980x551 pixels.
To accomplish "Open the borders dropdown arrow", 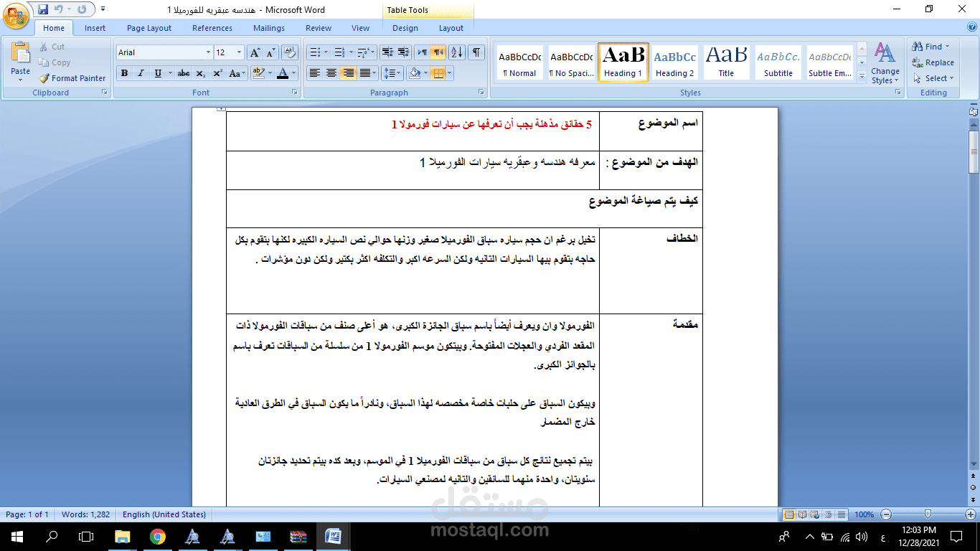I will [x=448, y=73].
